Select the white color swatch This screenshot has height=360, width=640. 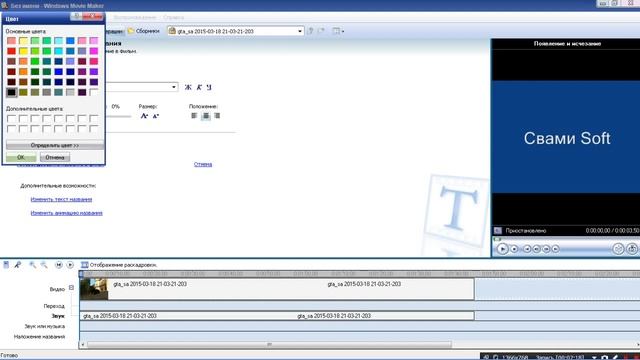point(94,92)
